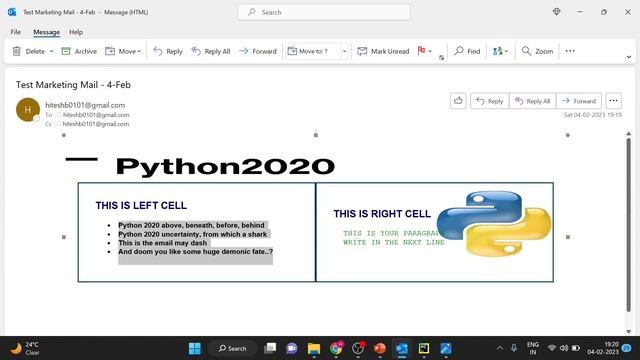Open More actions ellipsis in message header
640x360 pixels.
tap(613, 100)
